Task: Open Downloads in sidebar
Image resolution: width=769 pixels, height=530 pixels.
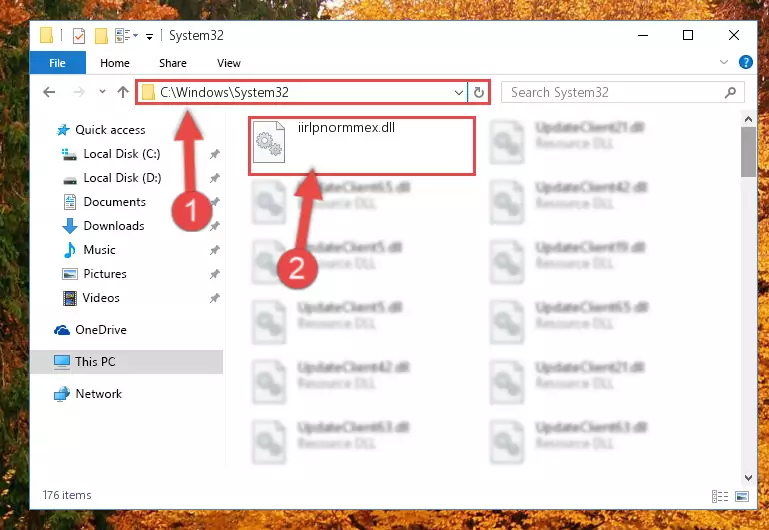Action: (x=114, y=226)
